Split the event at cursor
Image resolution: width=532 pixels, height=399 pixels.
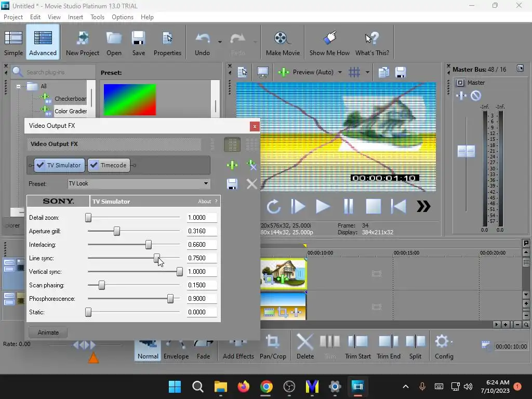pos(415,346)
